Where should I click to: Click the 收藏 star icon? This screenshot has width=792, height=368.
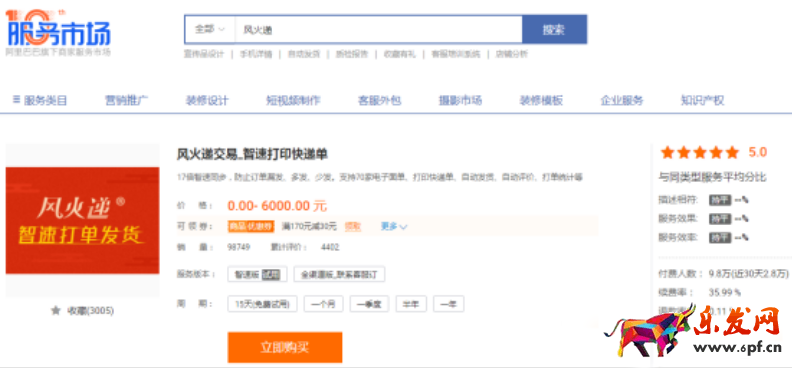point(56,310)
